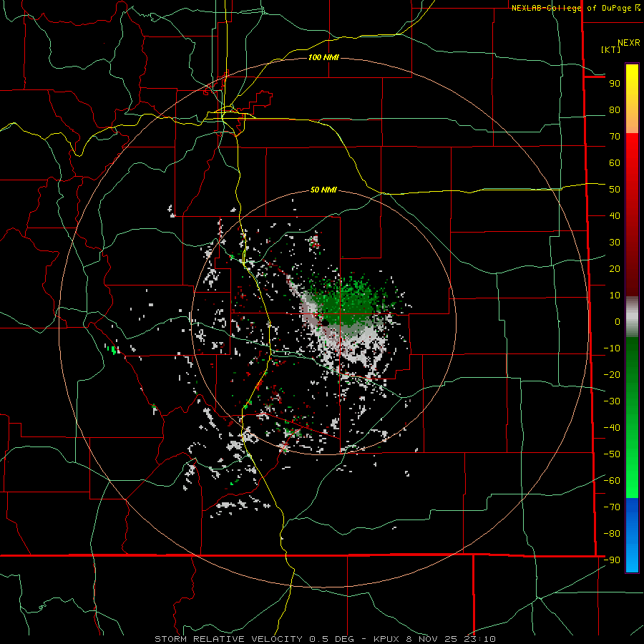Click the 8 NOV 25 date stamp
The height and width of the screenshot is (644, 644).
click(x=433, y=639)
